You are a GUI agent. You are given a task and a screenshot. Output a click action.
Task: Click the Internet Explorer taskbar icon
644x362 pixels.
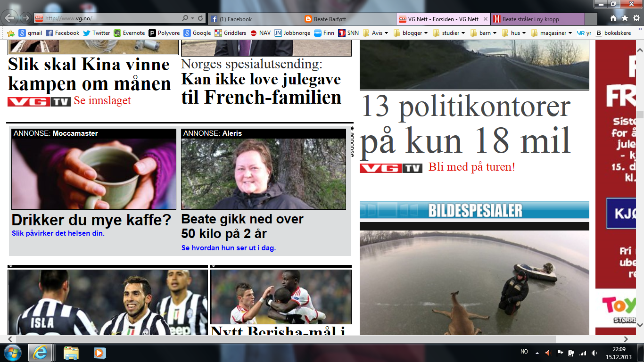pos(40,353)
